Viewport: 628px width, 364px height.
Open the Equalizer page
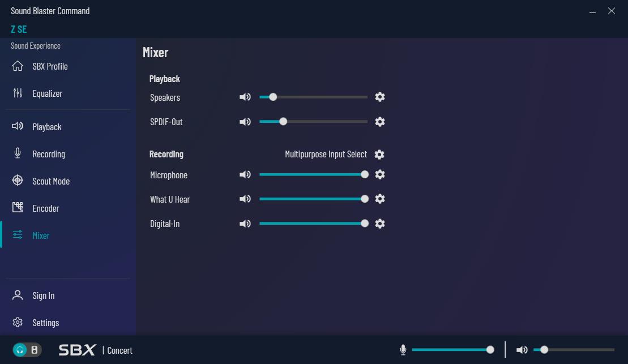[x=47, y=93]
